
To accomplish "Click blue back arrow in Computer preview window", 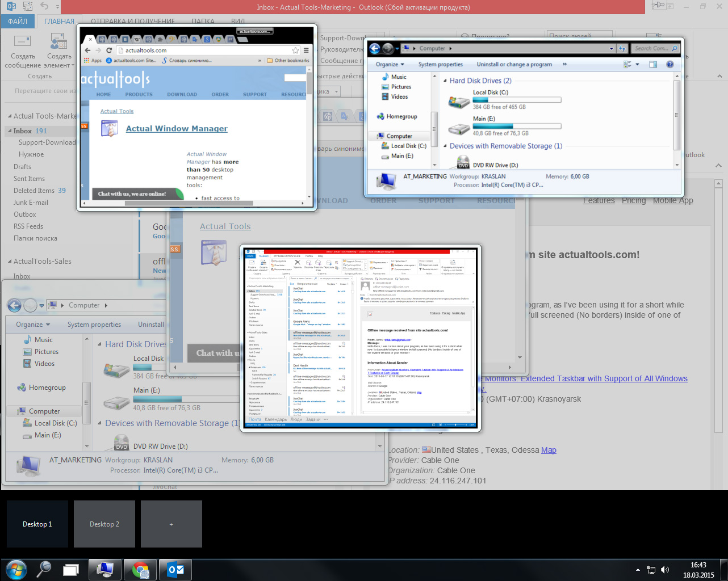I will tap(375, 48).
